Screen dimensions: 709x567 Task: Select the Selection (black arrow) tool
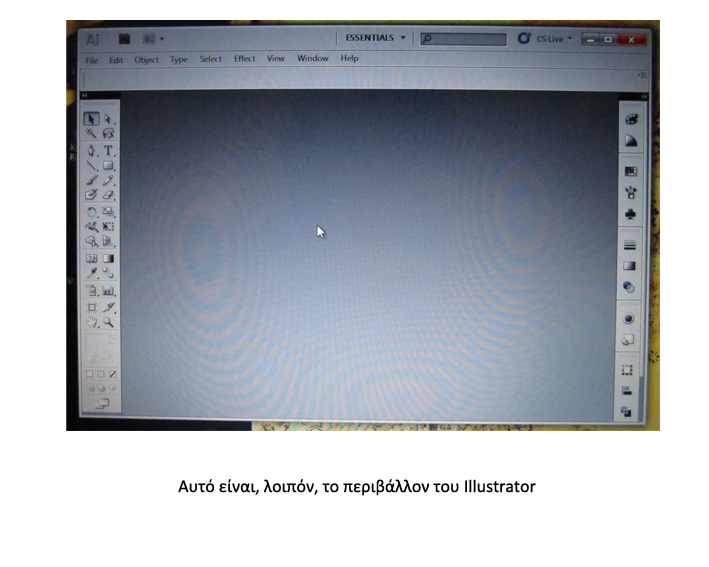pos(91,119)
